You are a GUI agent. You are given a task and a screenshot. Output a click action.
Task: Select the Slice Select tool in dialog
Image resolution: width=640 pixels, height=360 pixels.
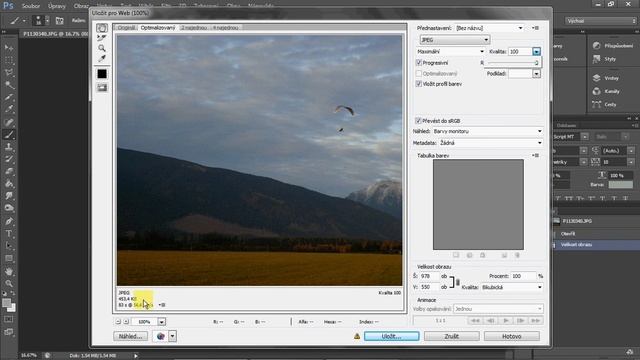pyautogui.click(x=102, y=38)
